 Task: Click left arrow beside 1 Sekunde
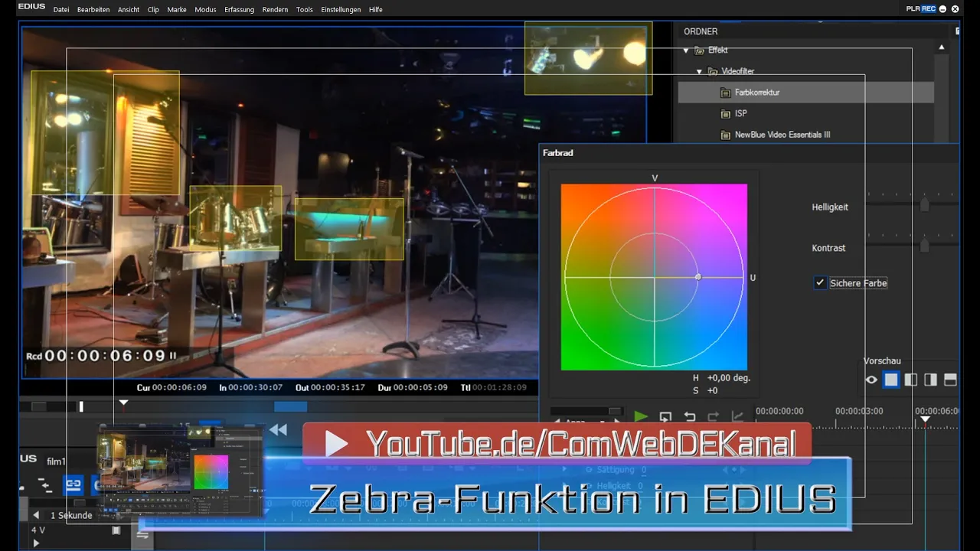pos(35,515)
